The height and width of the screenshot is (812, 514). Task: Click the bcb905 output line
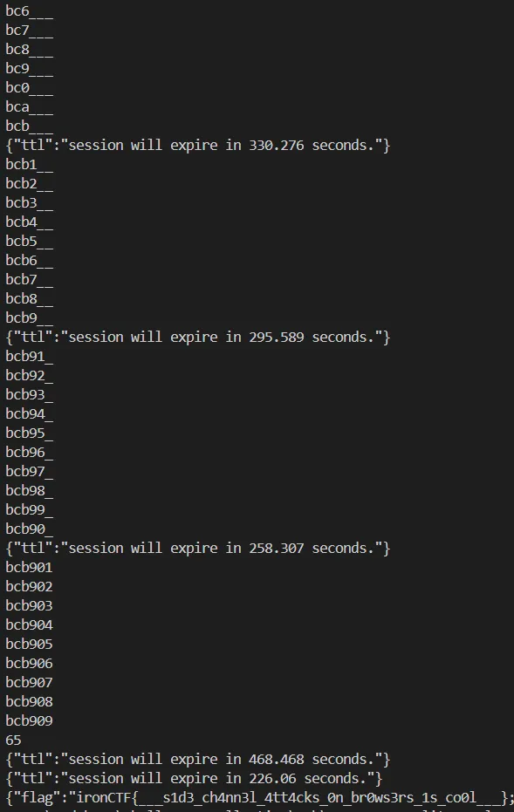29,645
